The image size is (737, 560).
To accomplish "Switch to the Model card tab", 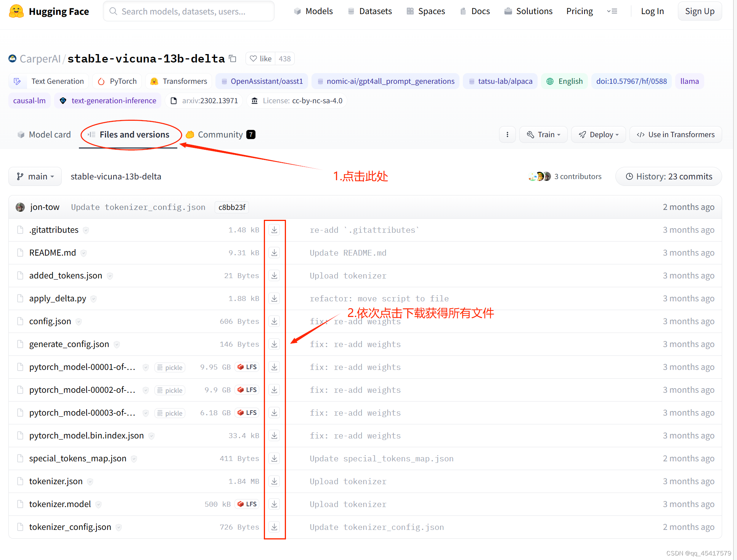I will (44, 134).
